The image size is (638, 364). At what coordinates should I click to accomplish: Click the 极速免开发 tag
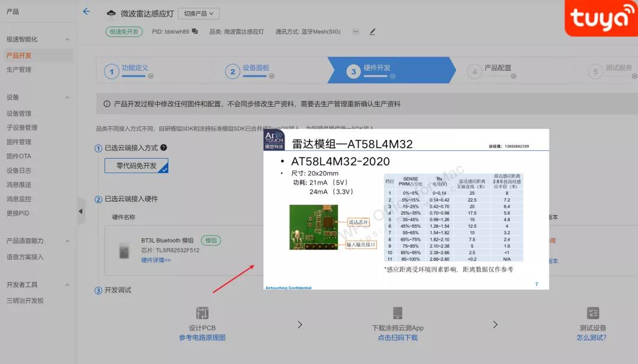pyautogui.click(x=124, y=31)
